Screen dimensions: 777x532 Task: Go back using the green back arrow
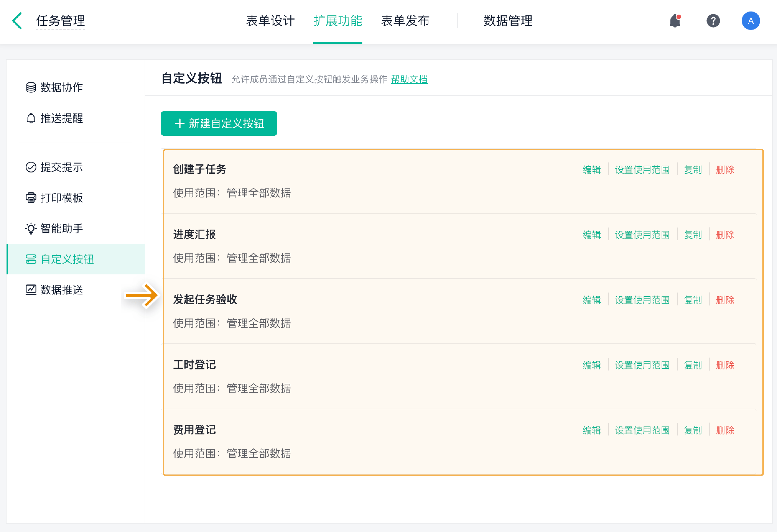(x=17, y=21)
